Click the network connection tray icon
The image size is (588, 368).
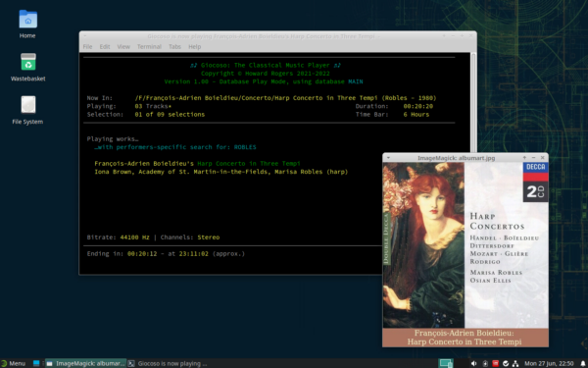tap(515, 363)
